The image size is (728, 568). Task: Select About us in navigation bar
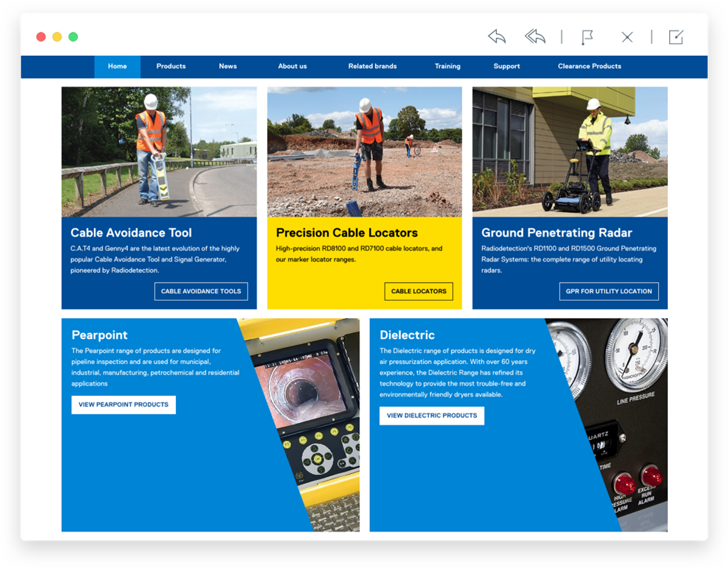(x=292, y=67)
